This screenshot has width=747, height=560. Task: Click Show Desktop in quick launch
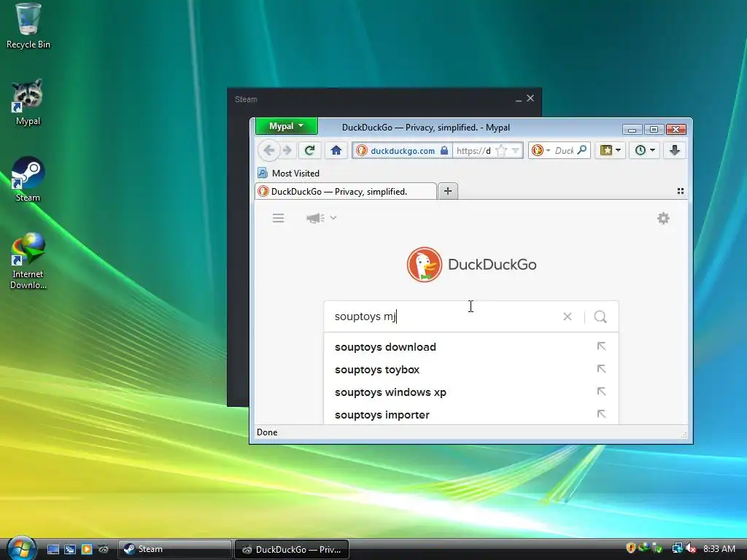[x=53, y=549]
